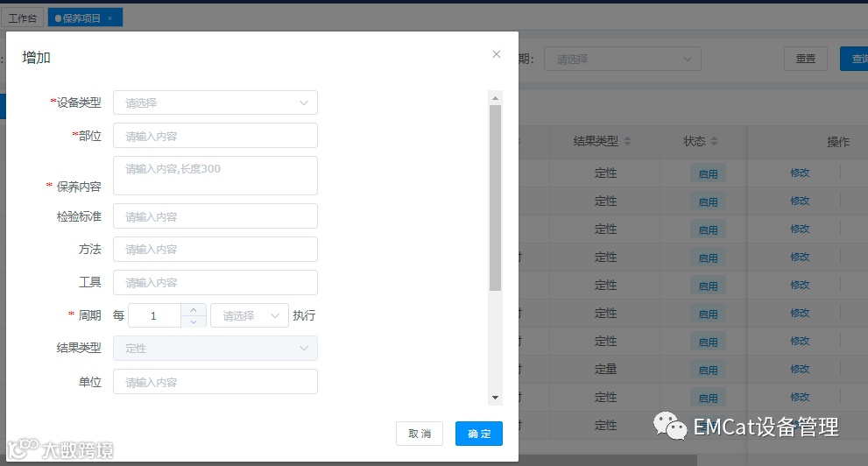Confirm with the 确定 button

point(479,434)
